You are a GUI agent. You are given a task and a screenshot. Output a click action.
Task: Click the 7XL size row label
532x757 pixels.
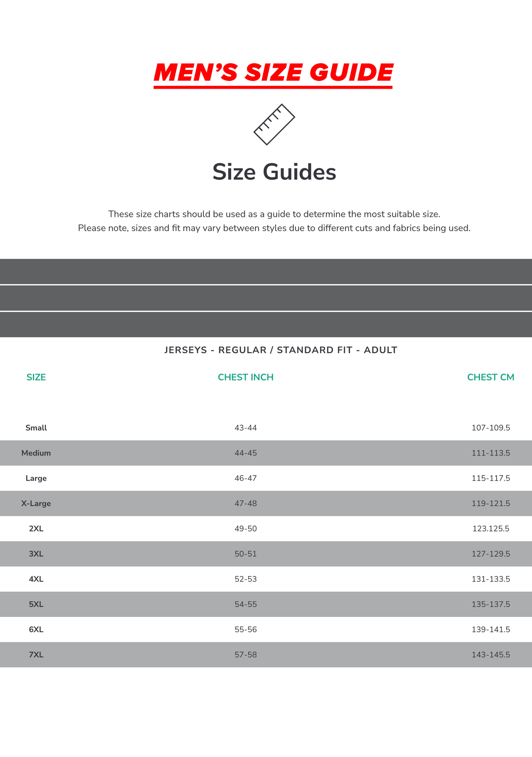(x=36, y=655)
